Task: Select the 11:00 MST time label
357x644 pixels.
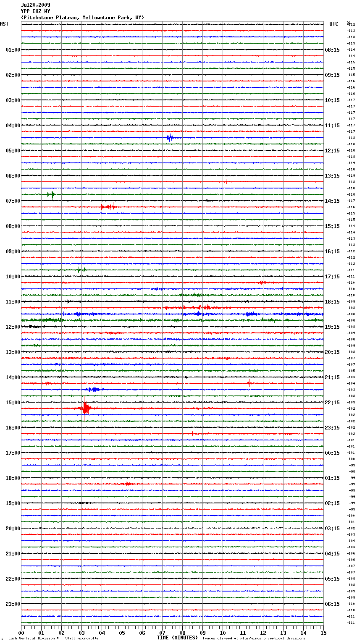Action: coord(13,302)
